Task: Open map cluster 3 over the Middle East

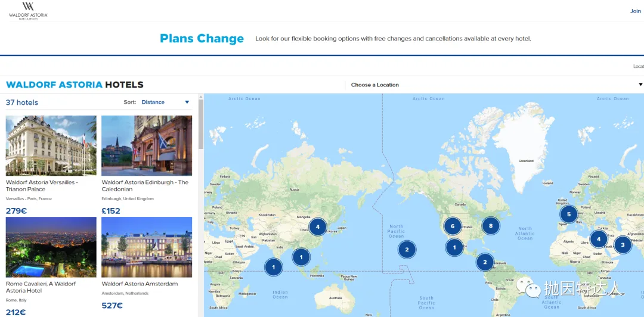Action: click(x=623, y=244)
